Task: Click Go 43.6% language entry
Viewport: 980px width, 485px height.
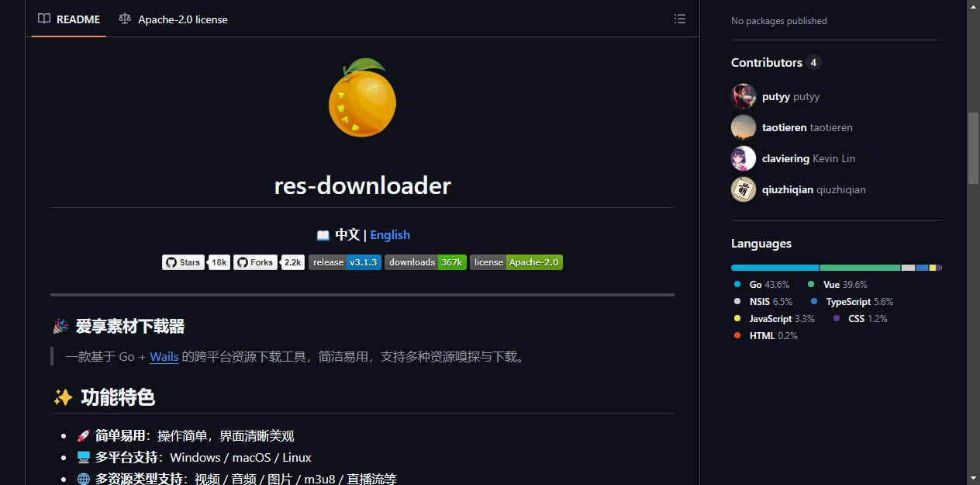Action: point(762,285)
